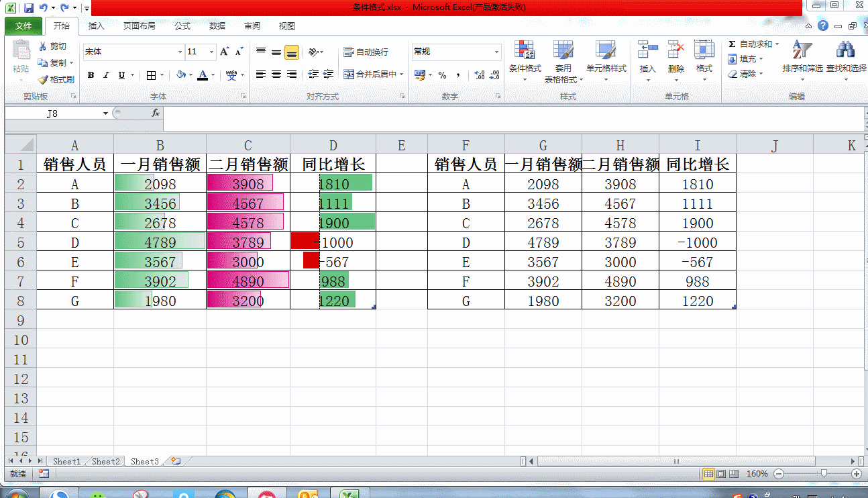868x498 pixels.
Task: Increase decimal places
Action: 480,75
